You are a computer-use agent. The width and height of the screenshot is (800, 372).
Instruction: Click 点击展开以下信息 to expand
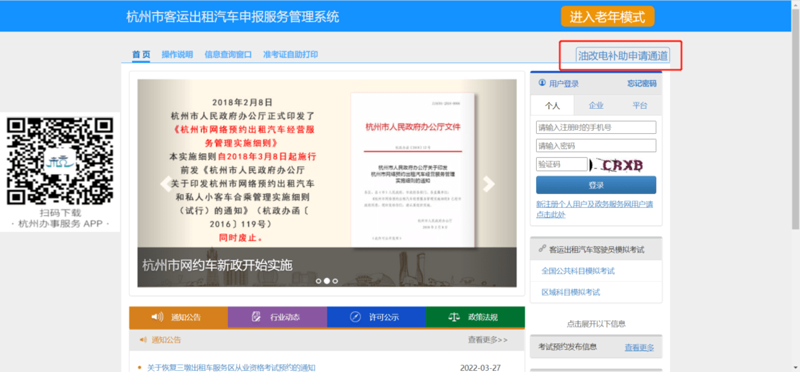(596, 324)
